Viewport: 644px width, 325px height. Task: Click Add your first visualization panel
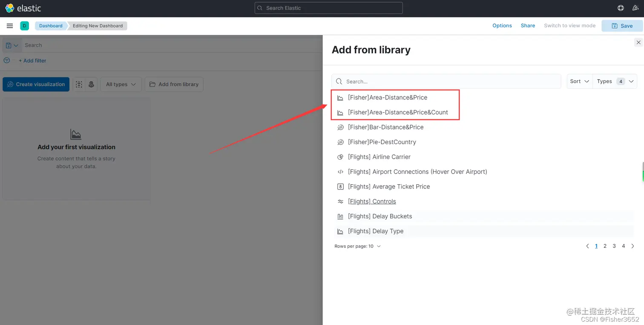click(76, 149)
